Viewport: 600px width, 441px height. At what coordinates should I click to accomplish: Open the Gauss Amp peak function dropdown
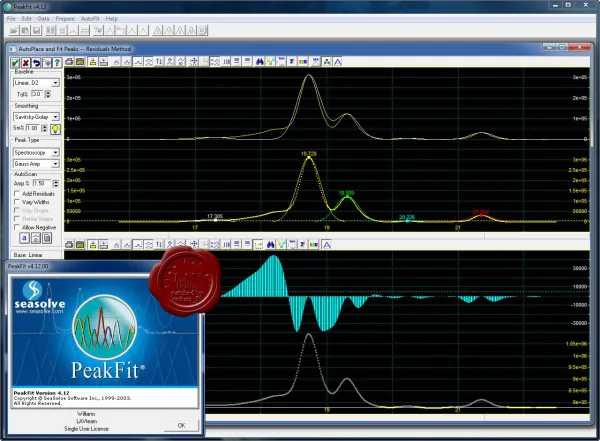(x=36, y=164)
